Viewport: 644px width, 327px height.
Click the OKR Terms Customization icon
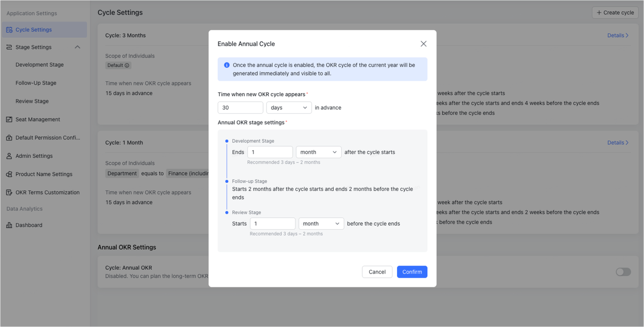(9, 192)
